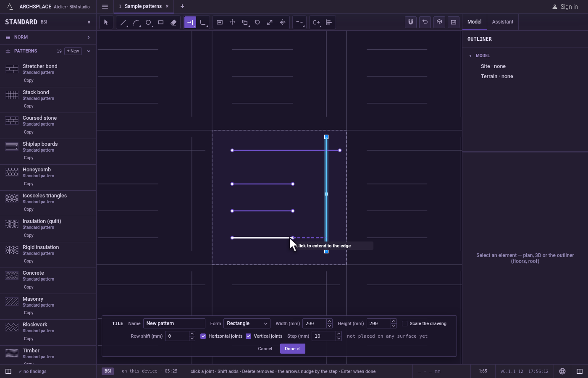Click the Done button
The width and height of the screenshot is (588, 378).
293,349
